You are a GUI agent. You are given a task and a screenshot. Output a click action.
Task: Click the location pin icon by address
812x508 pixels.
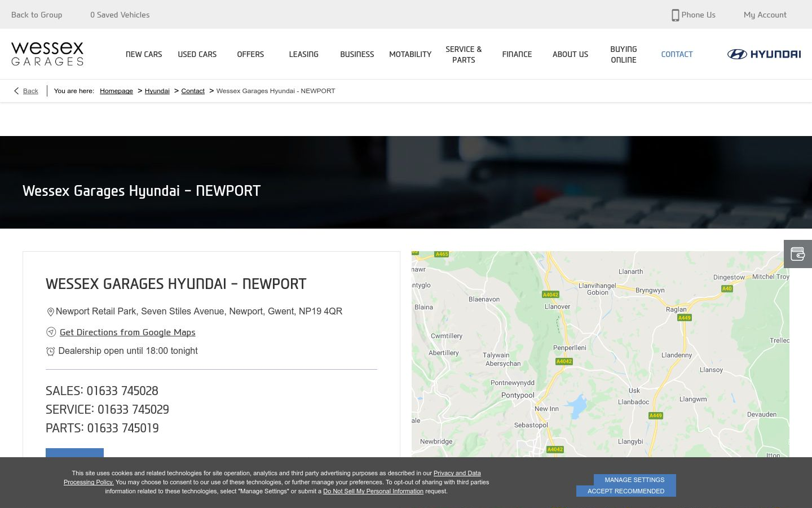[50, 312]
